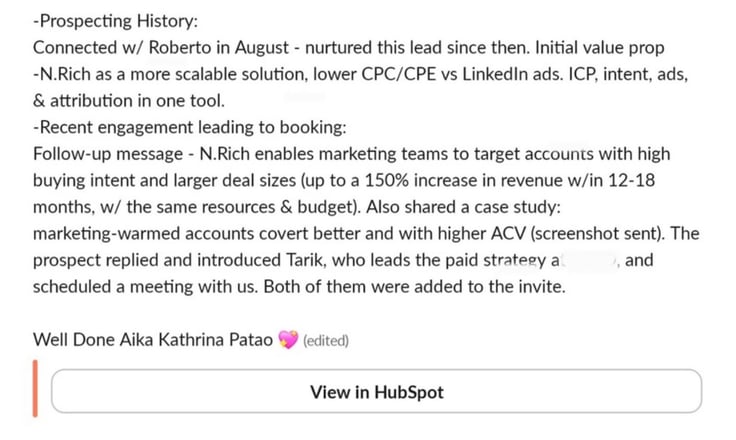Click the "Well Done" text
736x440 pixels.
pos(74,340)
